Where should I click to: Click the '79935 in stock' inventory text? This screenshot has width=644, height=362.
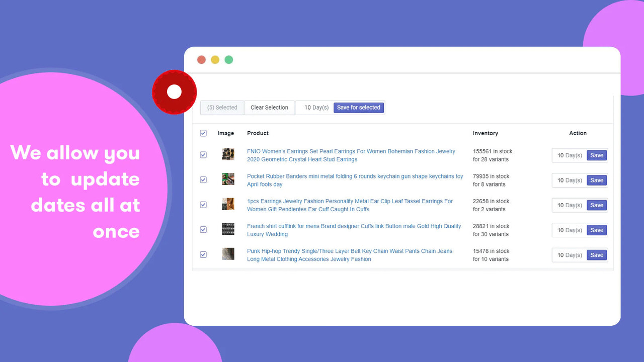pos(491,176)
